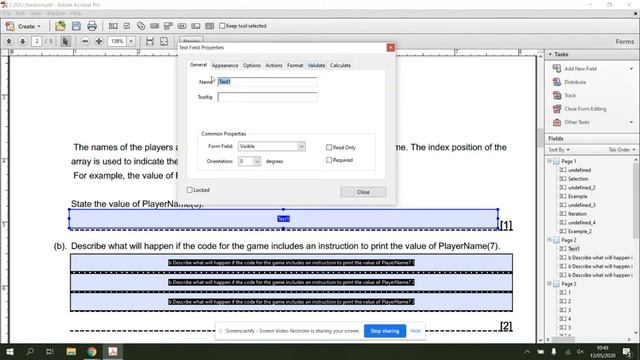Select the OK Button form tool icon
This screenshot has width=640, height=360.
182,26
